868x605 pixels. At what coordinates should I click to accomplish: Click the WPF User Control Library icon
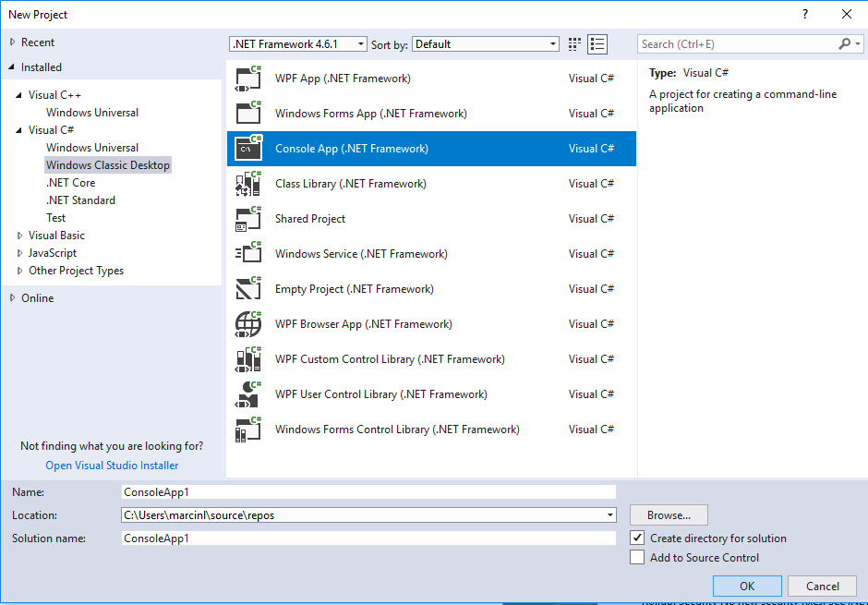pos(248,394)
